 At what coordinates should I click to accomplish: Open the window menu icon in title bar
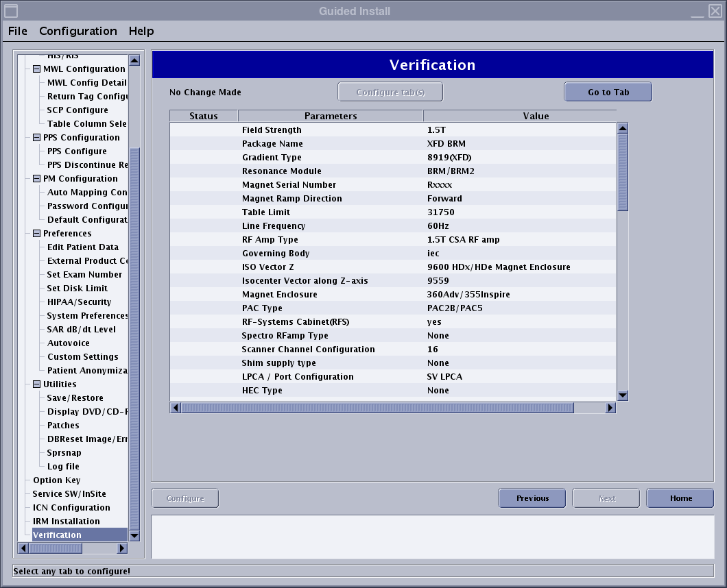click(11, 10)
